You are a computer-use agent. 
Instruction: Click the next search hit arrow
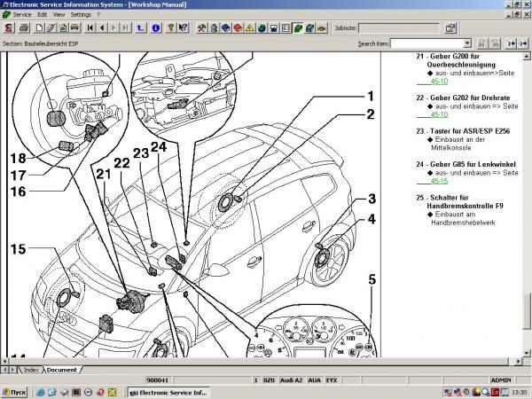523,43
